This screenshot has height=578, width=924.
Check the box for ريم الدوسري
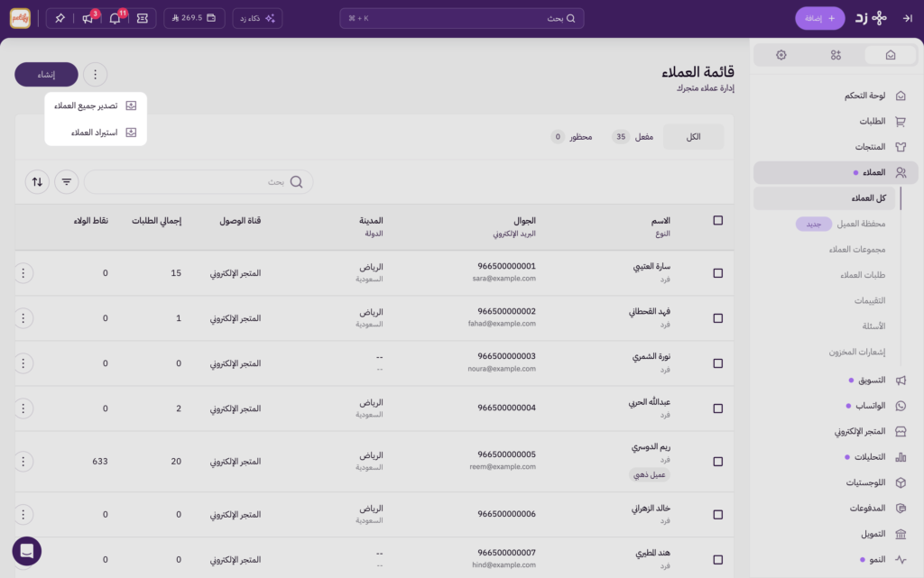pyautogui.click(x=717, y=462)
